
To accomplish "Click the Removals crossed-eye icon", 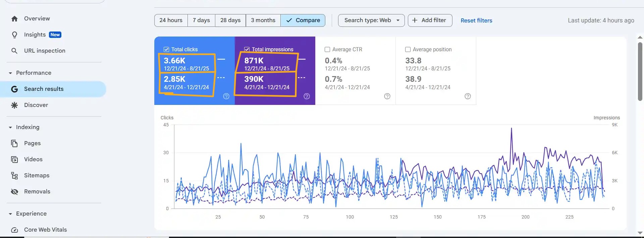I will point(14,192).
